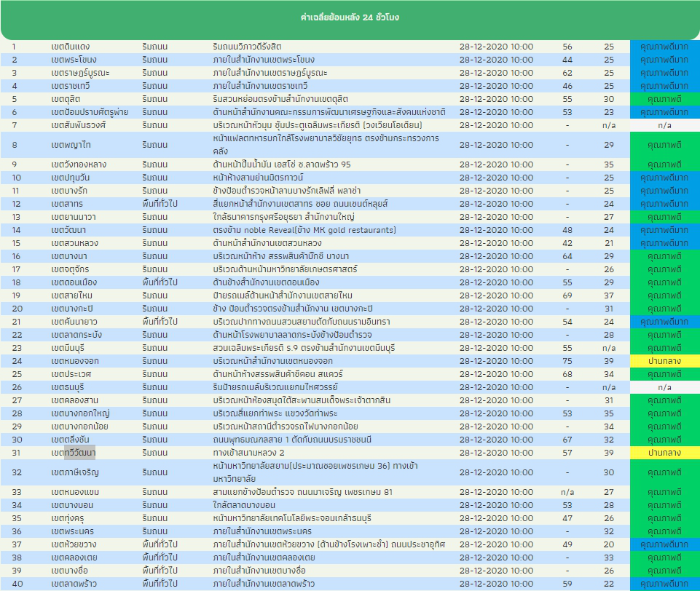Click value 59 in เขตลาดพร้าว row

pos(567,584)
